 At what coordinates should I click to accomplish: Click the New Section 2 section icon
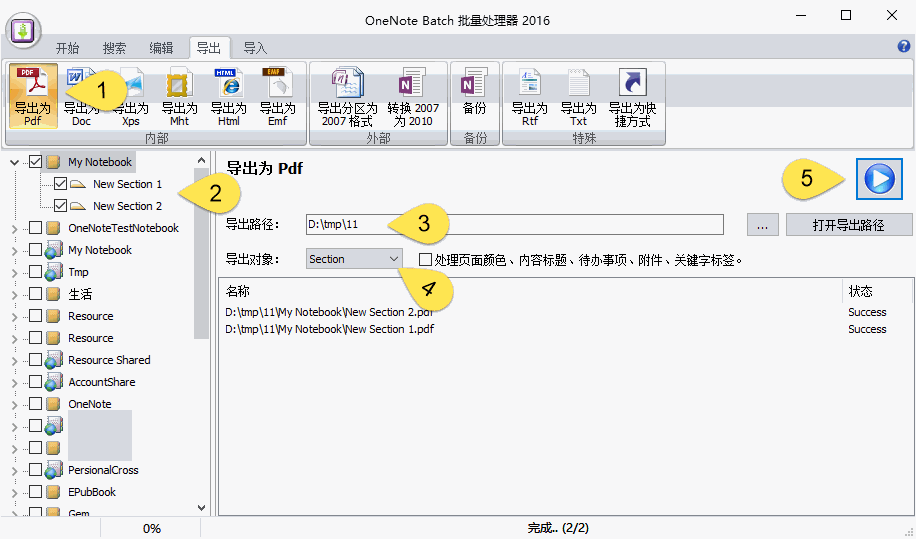(78, 206)
